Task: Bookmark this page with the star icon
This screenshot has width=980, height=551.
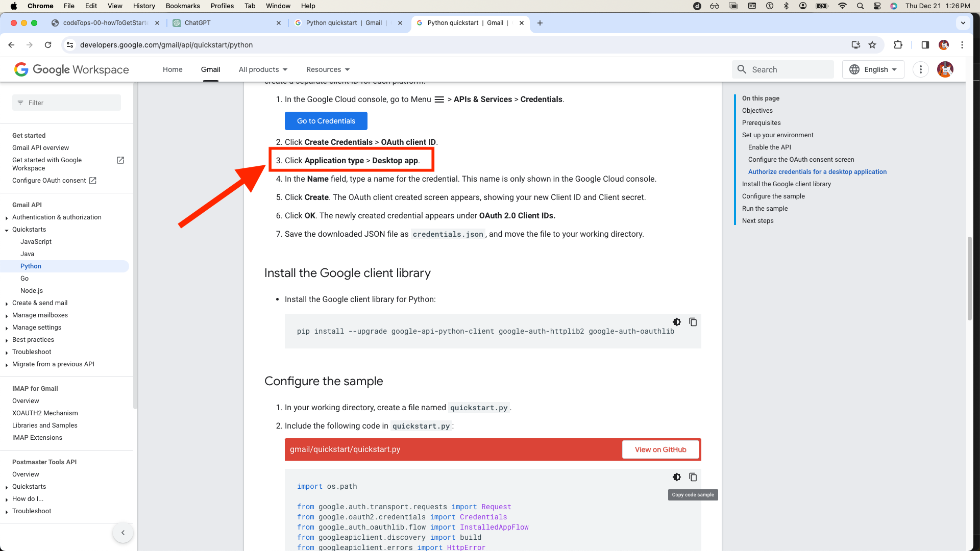Action: click(872, 45)
